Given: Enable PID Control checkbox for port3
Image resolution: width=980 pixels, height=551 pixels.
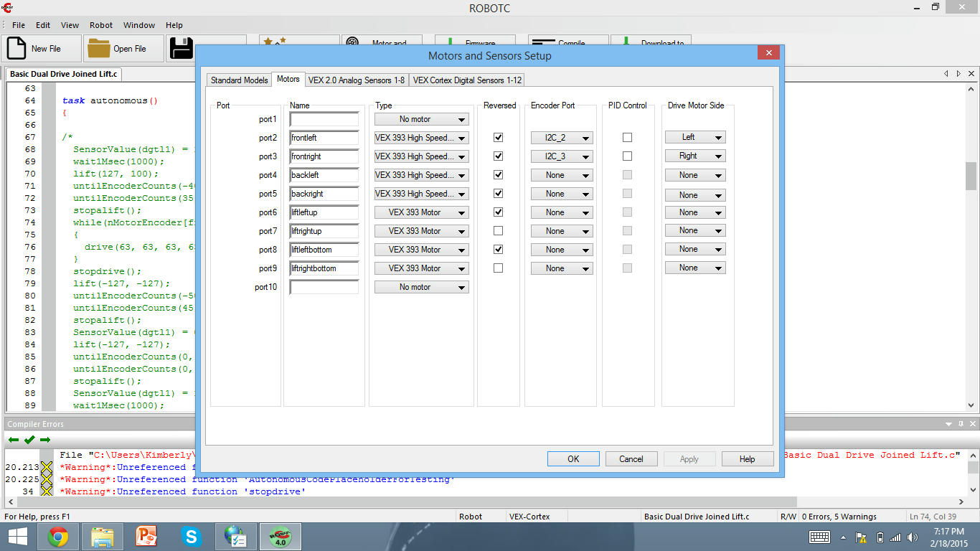Looking at the screenshot, I should point(628,156).
